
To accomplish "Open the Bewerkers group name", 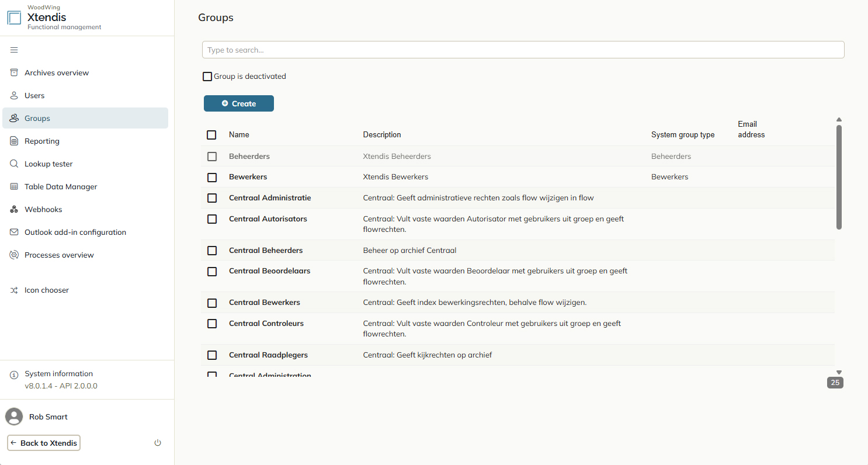I will click(248, 177).
